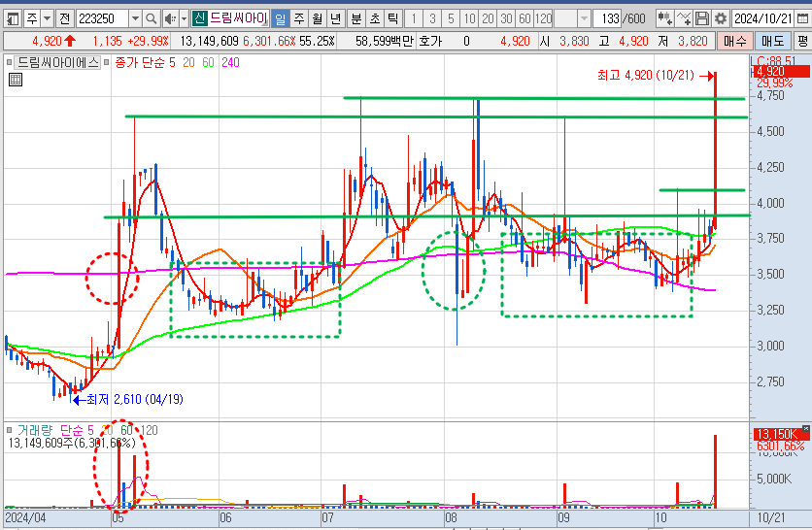Open stock search with the magnifier icon
812x530 pixels.
pyautogui.click(x=151, y=19)
